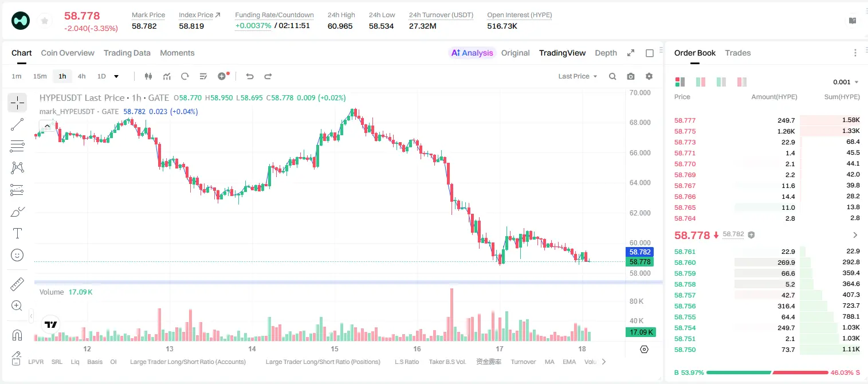868x384 pixels.
Task: Click the AI Analysis button
Action: 472,53
